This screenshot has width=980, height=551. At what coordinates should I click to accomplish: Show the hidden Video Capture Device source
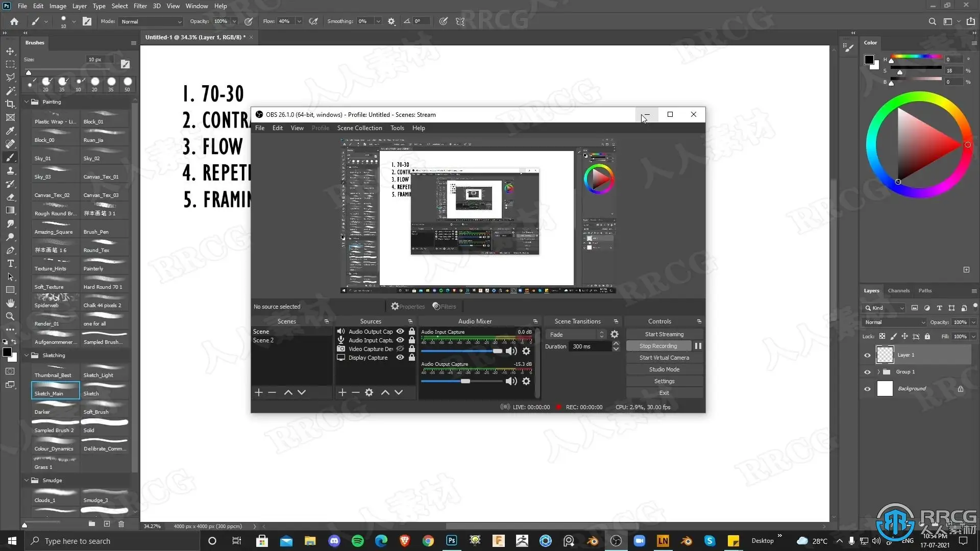pyautogui.click(x=400, y=349)
